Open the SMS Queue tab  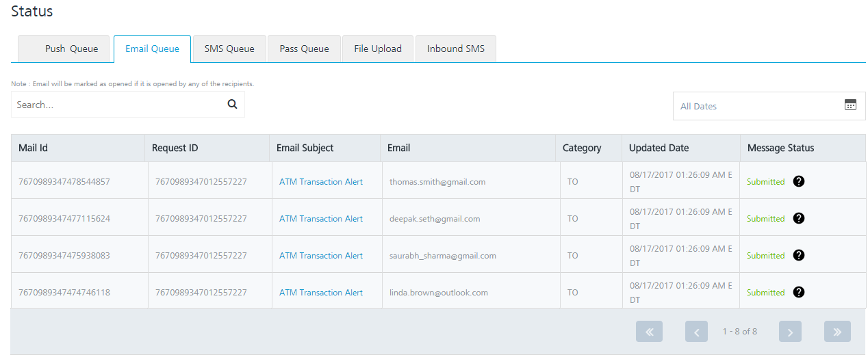(229, 49)
